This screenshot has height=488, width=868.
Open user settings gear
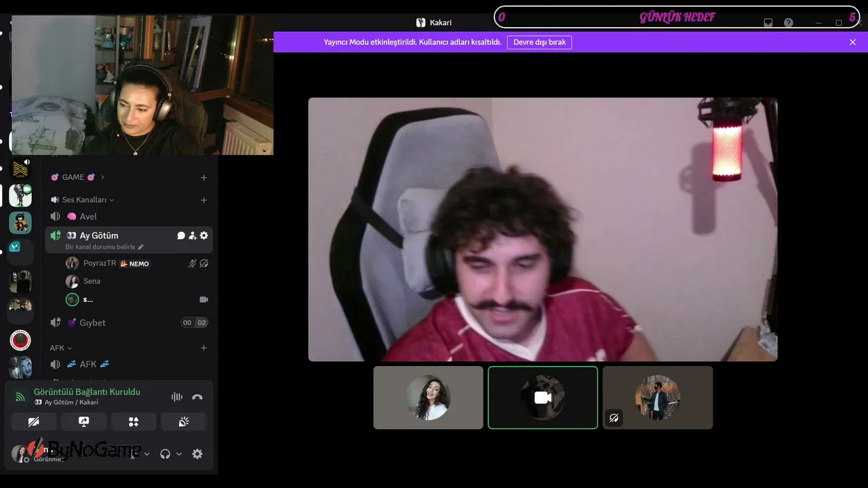click(x=197, y=454)
